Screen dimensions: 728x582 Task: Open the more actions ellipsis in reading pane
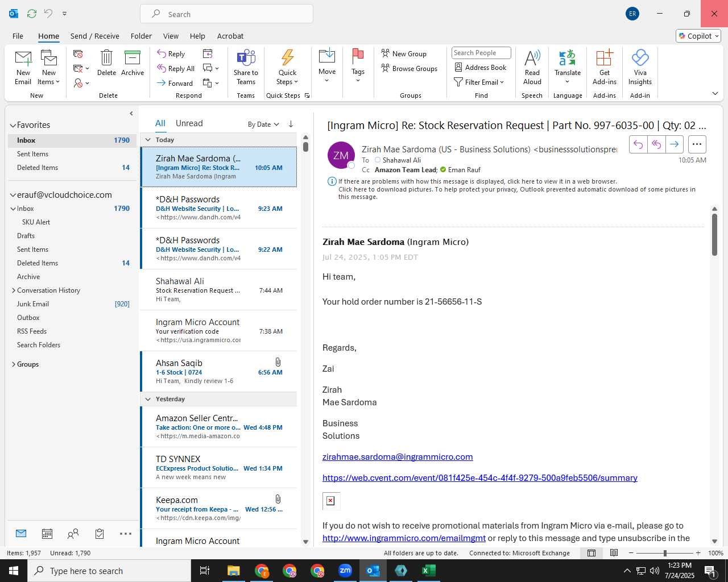(x=697, y=144)
